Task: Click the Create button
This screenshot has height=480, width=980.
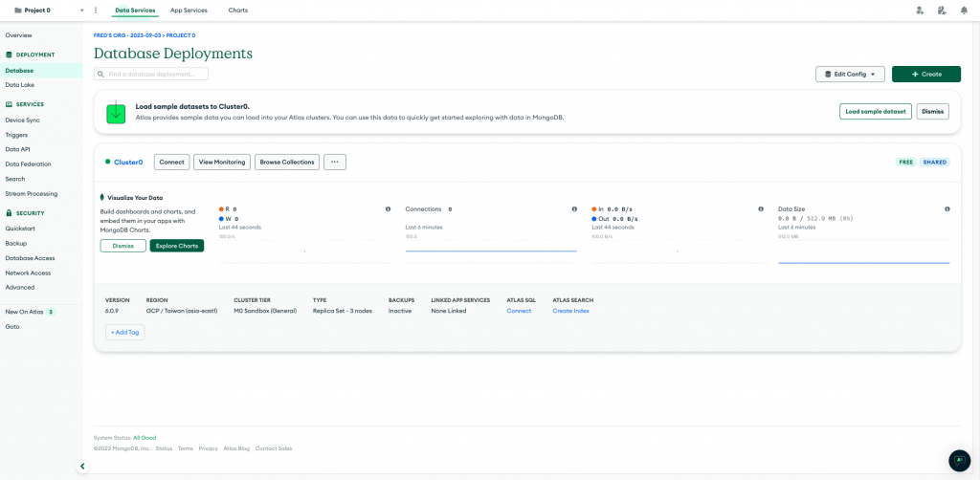Action: click(x=926, y=74)
